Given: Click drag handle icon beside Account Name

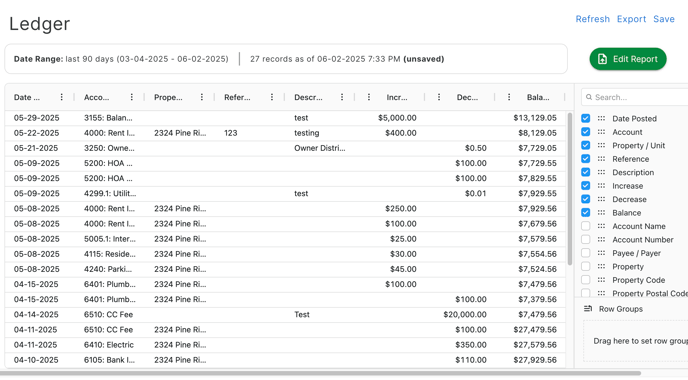Looking at the screenshot, I should tap(601, 226).
